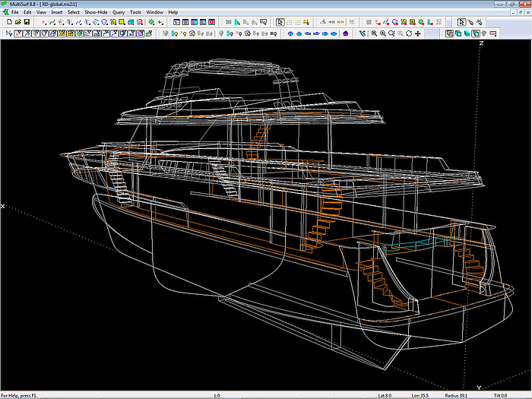Activate the Select mode arrow cursor
Screen dimensions: 532x399
point(280,22)
